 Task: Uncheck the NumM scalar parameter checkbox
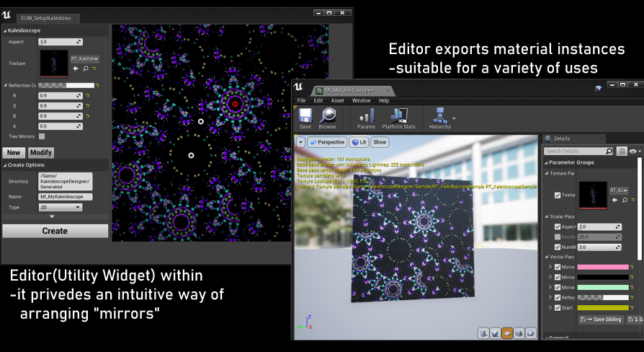point(558,247)
